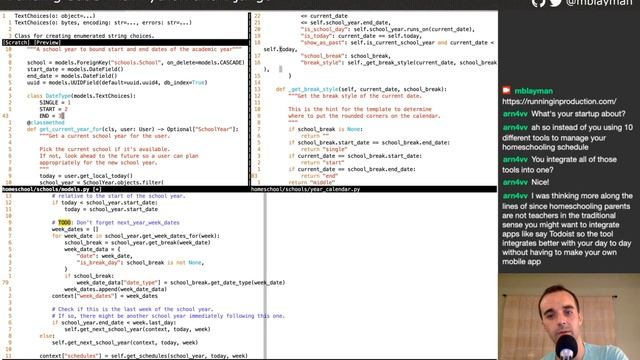Click the chat message mentioning Todoist
This screenshot has width=640, height=360.
567,229
